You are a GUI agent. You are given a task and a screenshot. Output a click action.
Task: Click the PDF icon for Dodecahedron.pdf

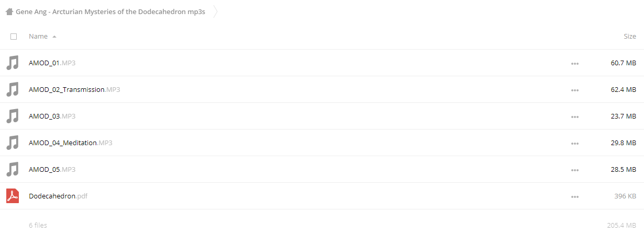[13, 196]
